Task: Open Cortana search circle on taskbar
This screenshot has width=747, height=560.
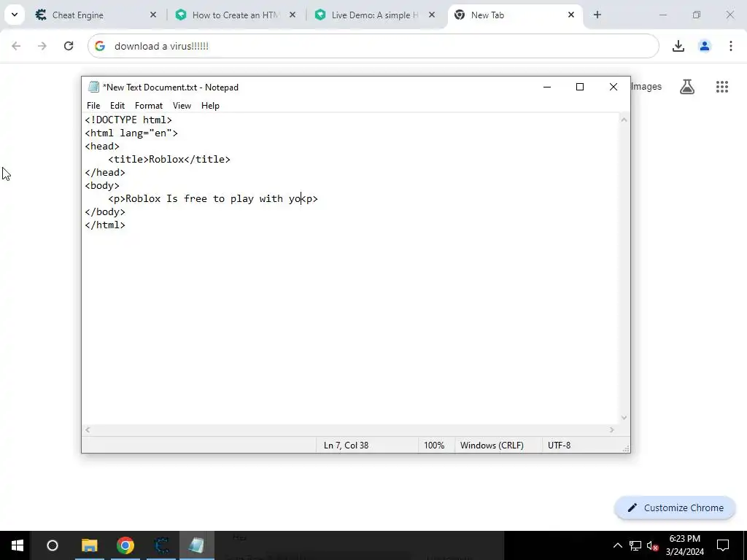Action: [53, 545]
